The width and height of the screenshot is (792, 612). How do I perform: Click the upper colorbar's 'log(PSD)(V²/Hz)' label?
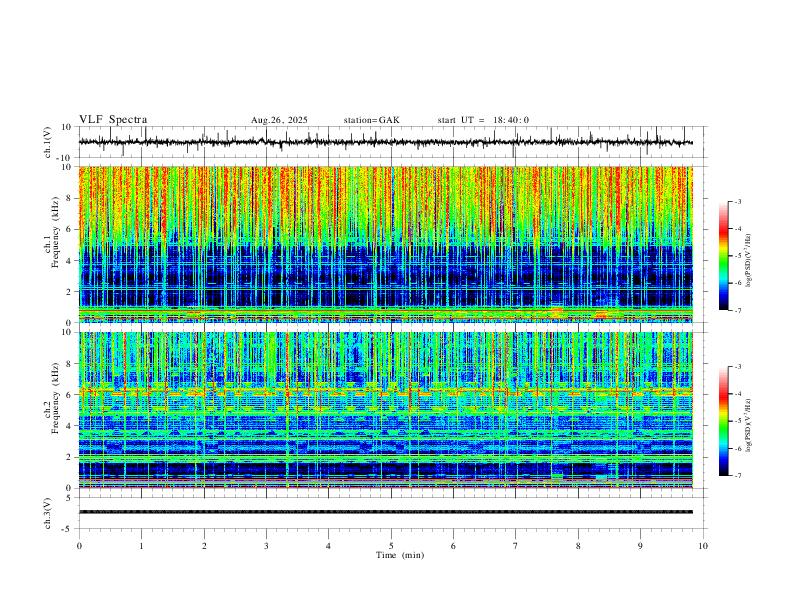[x=749, y=260]
